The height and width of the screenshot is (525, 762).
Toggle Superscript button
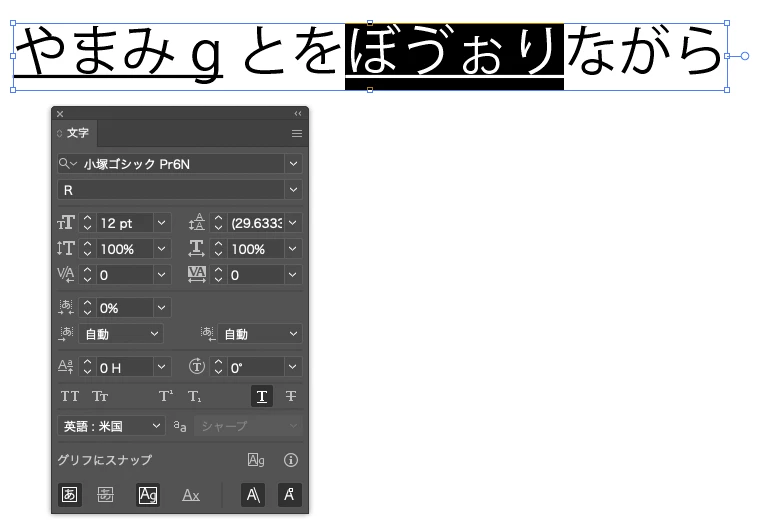click(x=166, y=396)
